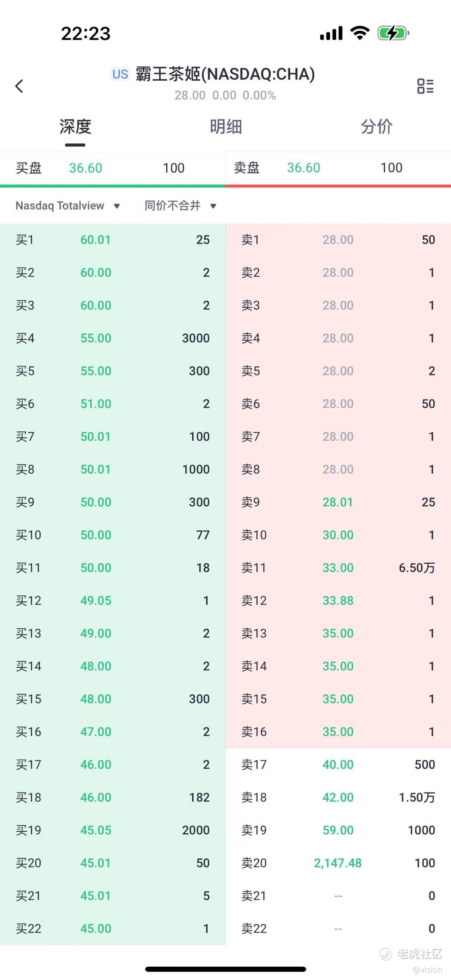
Task: Tap the 卖盘 36.60 summary
Action: [338, 168]
